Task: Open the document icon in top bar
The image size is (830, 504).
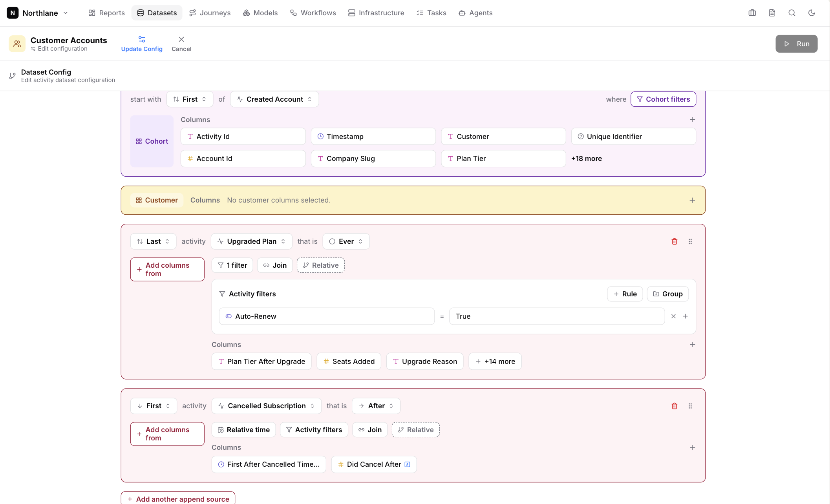Action: point(772,13)
